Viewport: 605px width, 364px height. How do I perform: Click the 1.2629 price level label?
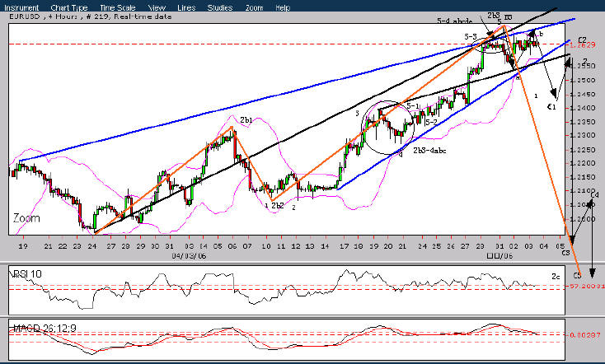tap(584, 45)
